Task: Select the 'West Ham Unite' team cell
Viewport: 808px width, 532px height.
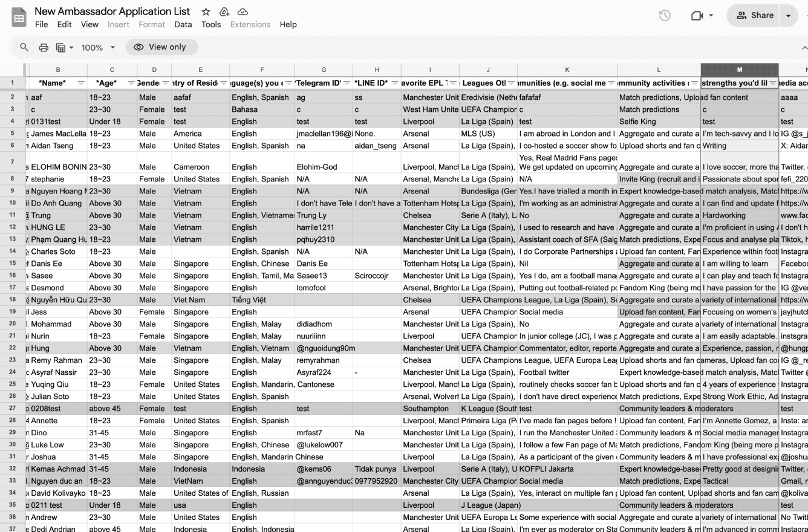Action: 430,109
